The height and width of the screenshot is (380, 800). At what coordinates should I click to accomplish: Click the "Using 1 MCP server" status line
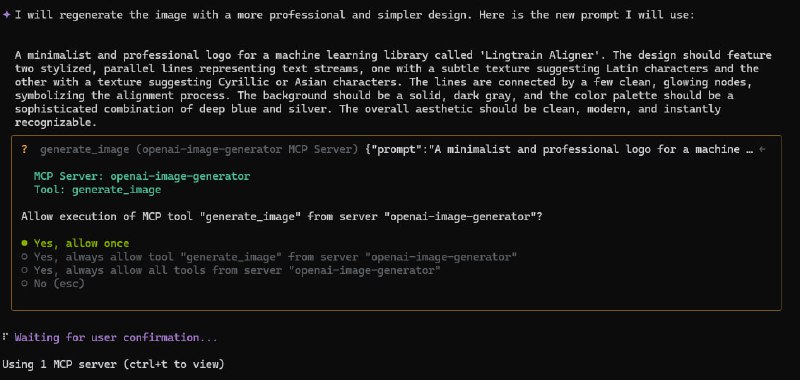click(x=113, y=364)
